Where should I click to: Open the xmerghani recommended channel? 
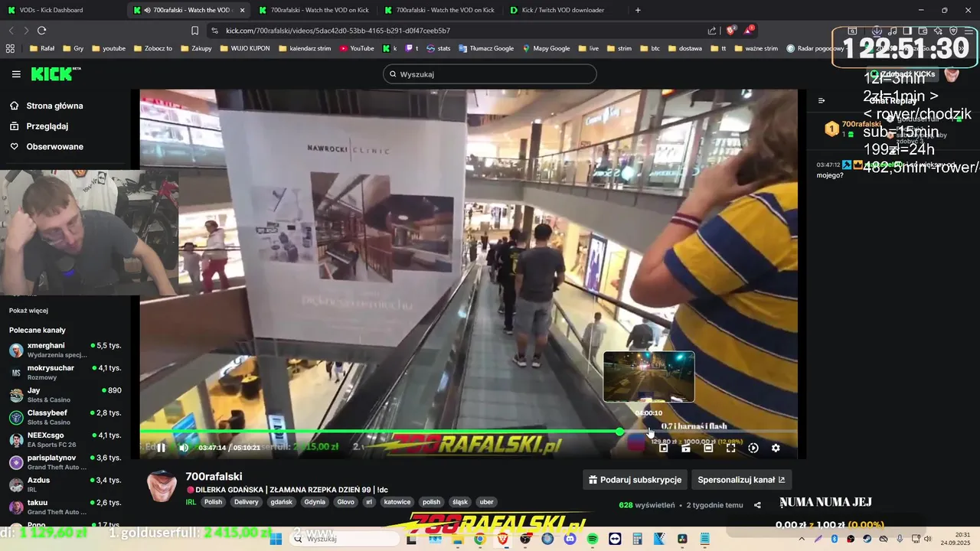pyautogui.click(x=65, y=350)
